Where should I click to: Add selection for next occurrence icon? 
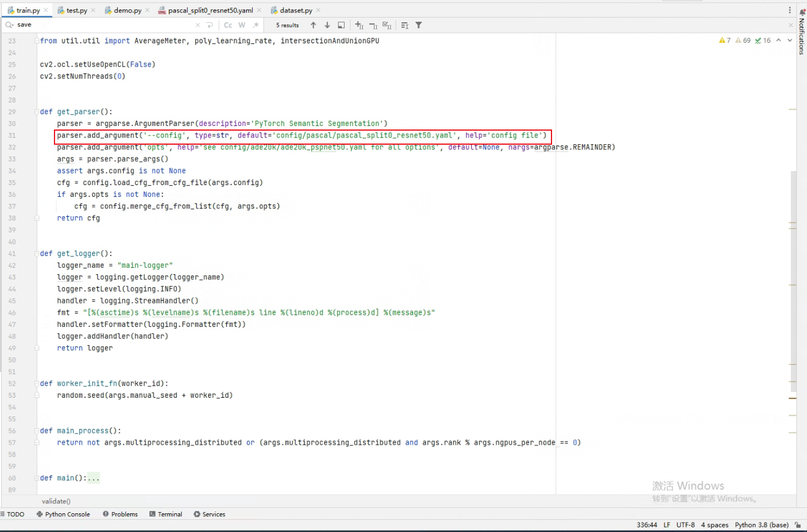[359, 25]
